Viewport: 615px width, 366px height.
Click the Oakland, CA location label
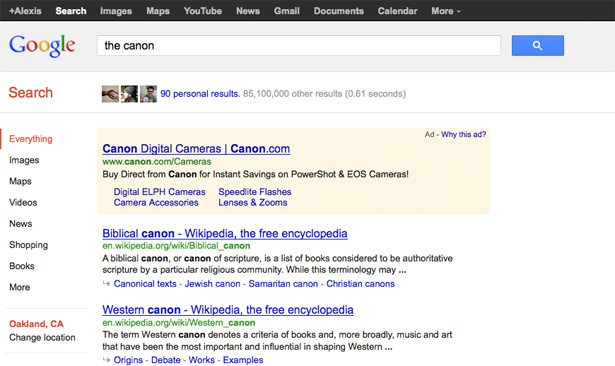tap(36, 324)
